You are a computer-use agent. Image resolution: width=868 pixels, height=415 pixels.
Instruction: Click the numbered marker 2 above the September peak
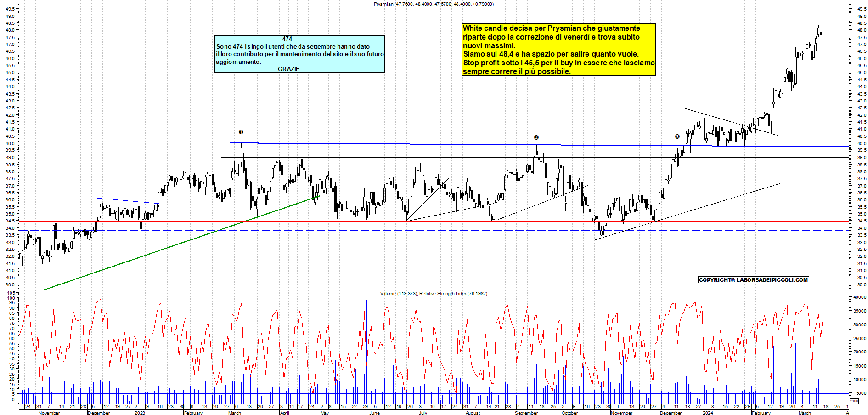[x=536, y=137]
